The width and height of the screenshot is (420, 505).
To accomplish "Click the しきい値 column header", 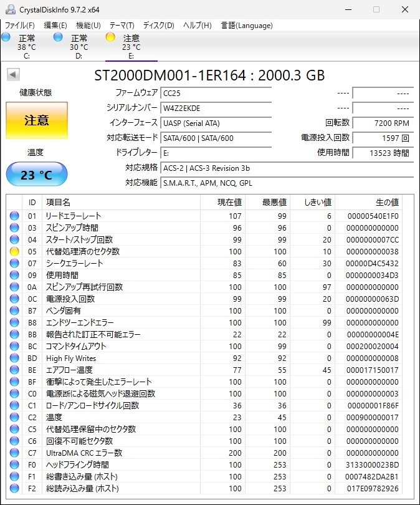I will tap(312, 202).
